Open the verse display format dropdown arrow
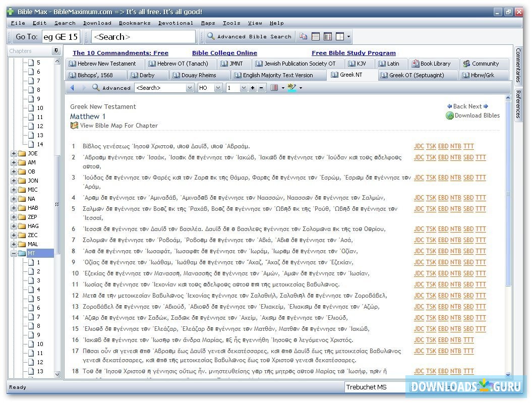Screen dimensions: 532x403 tap(283, 88)
